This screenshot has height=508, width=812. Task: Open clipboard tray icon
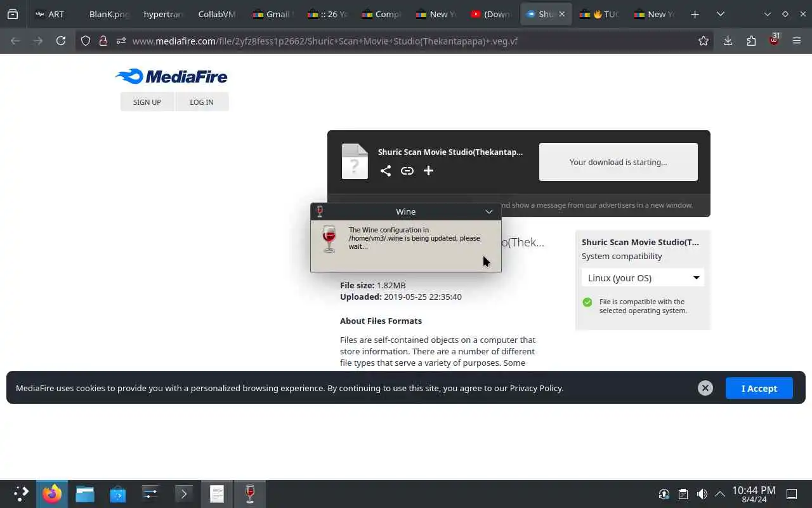(x=683, y=494)
